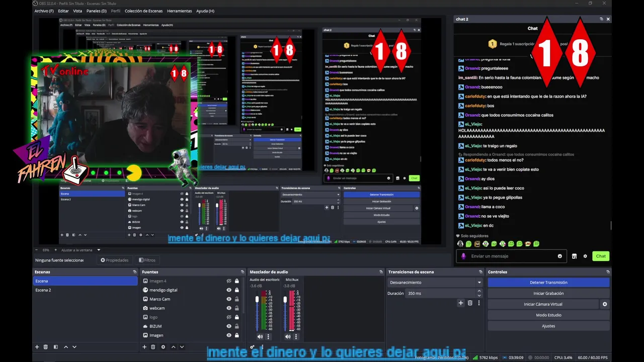Open chat channel points store icon
This screenshot has width=644, height=362.
point(574,256)
